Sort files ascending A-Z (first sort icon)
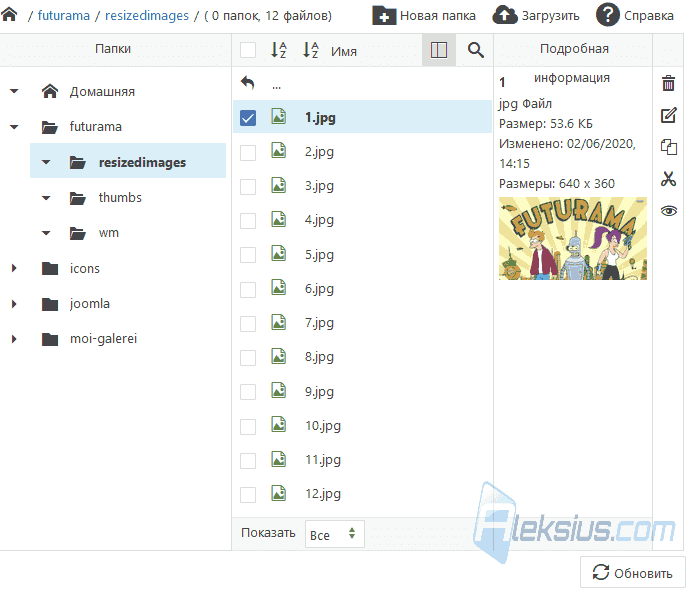The image size is (688, 591). click(279, 50)
